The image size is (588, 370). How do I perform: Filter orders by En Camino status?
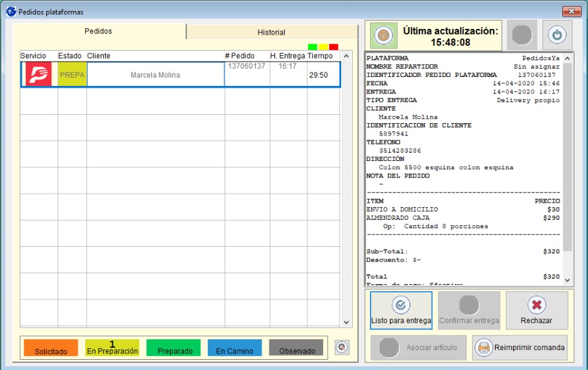click(x=235, y=348)
